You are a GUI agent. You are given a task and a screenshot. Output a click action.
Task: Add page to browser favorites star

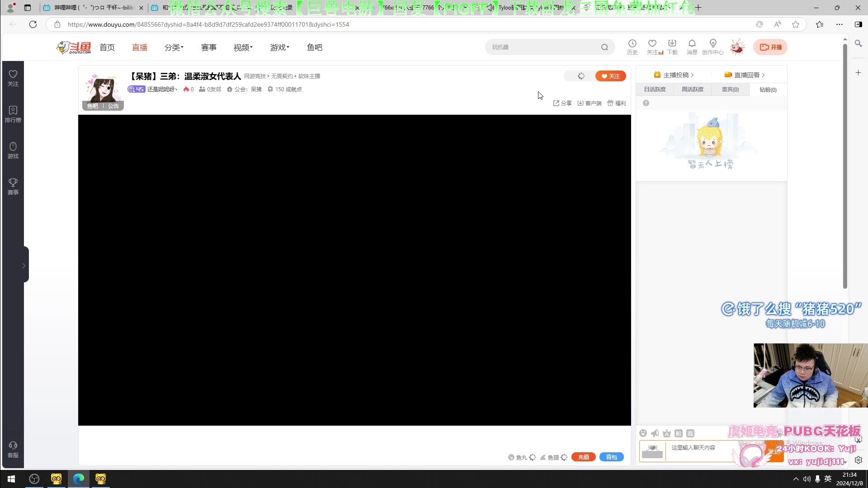(x=796, y=24)
